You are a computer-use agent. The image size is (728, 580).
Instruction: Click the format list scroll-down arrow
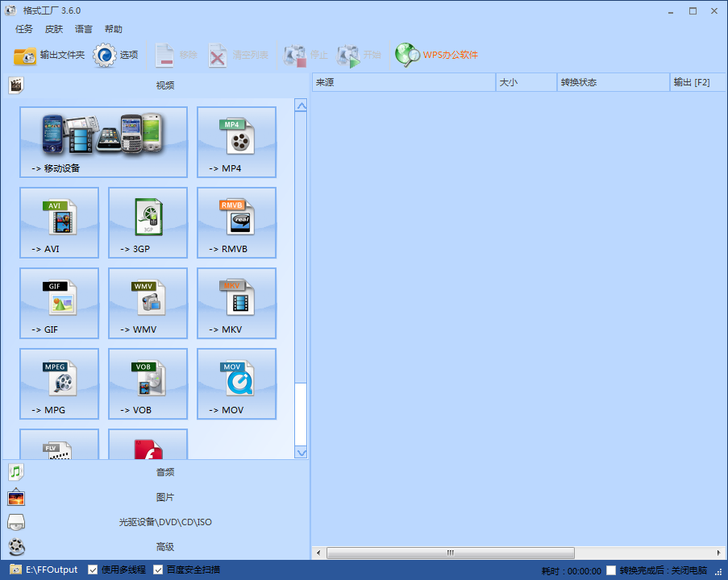[301, 453]
